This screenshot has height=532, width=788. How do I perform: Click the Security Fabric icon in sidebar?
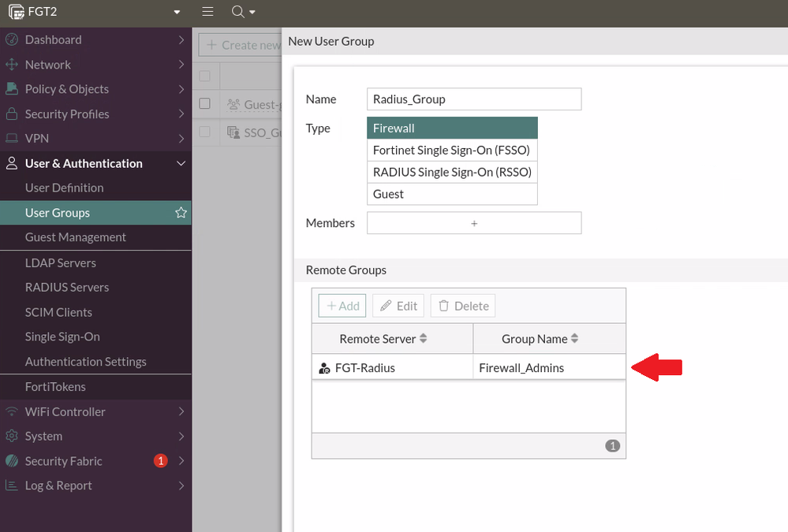click(x=12, y=461)
